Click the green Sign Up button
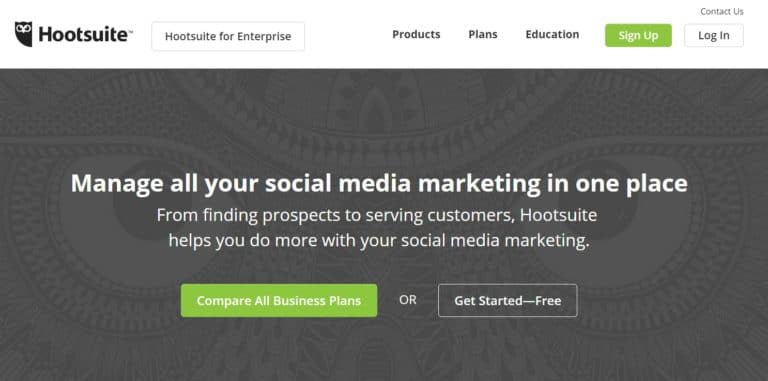The width and height of the screenshot is (768, 381). [638, 35]
